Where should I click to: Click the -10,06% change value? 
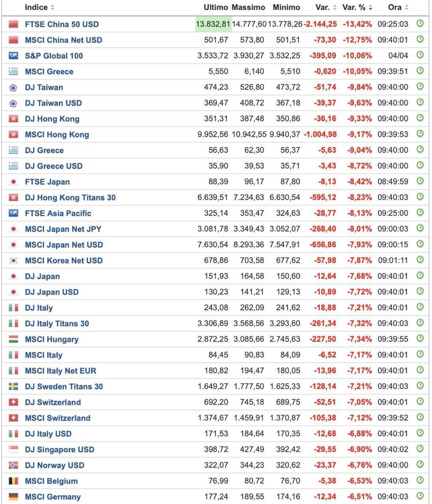(x=357, y=56)
